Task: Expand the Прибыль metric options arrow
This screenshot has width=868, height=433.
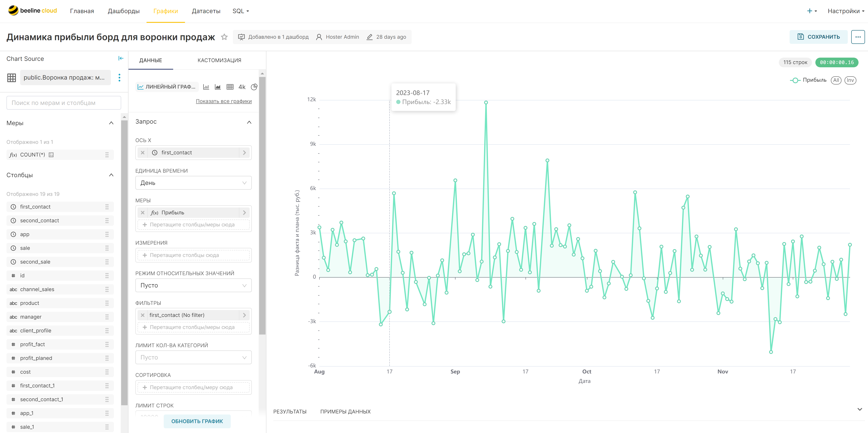Action: (244, 212)
